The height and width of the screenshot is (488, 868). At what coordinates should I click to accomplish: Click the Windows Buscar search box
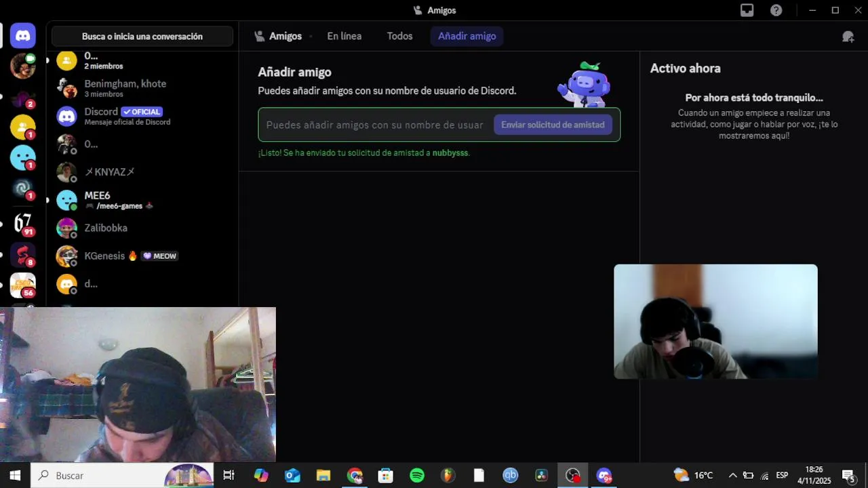tap(123, 475)
